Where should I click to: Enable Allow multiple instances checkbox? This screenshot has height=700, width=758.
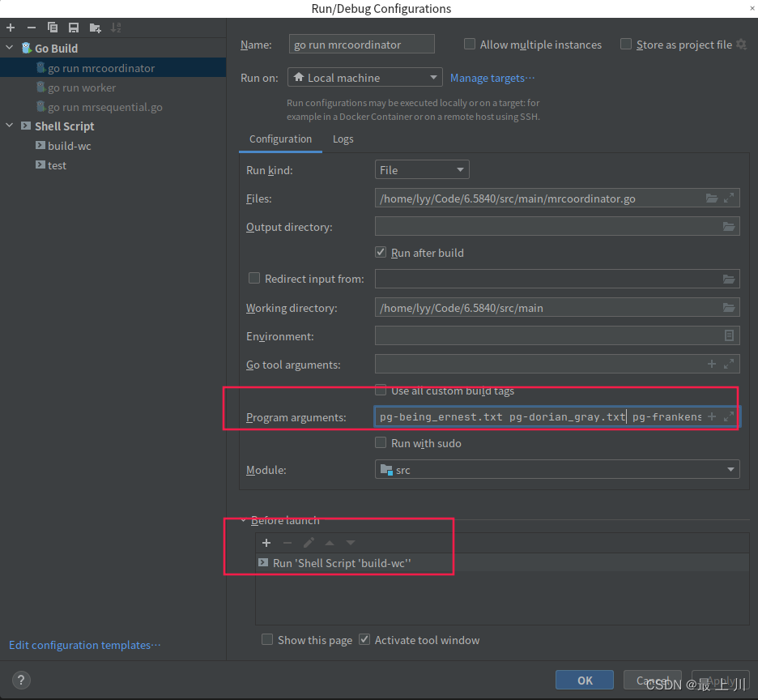pyautogui.click(x=470, y=45)
